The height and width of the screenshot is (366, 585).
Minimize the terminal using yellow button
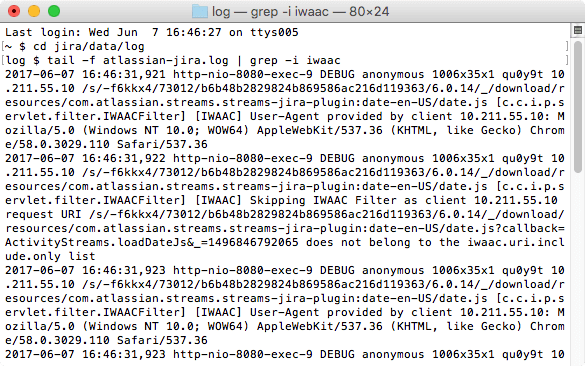coord(34,11)
